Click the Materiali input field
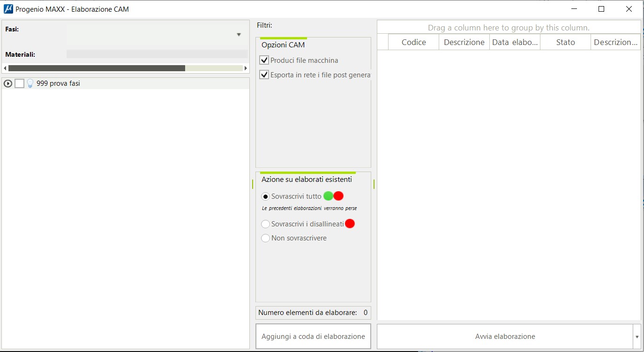 pyautogui.click(x=157, y=54)
